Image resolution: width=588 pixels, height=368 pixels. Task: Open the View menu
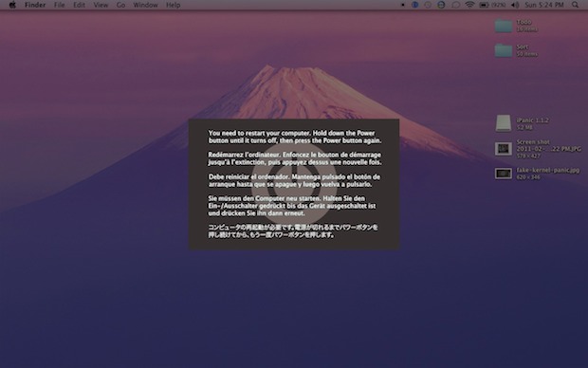pyautogui.click(x=101, y=5)
